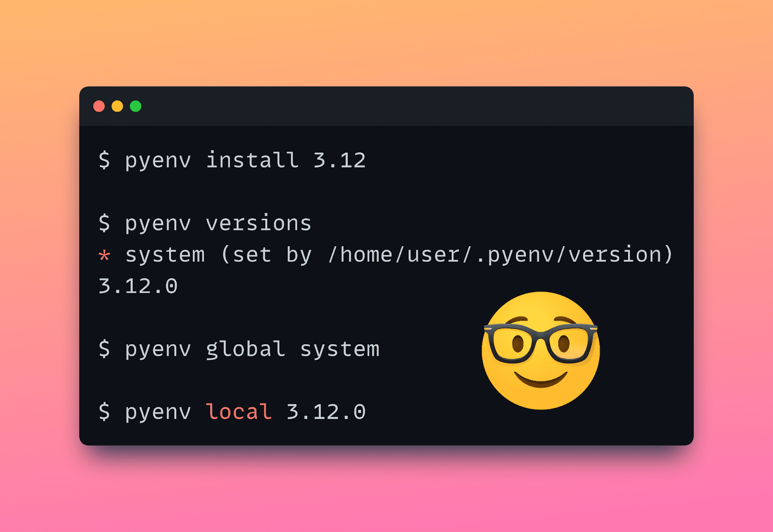Click the terminal title bar
773x532 pixels.
coord(386,105)
